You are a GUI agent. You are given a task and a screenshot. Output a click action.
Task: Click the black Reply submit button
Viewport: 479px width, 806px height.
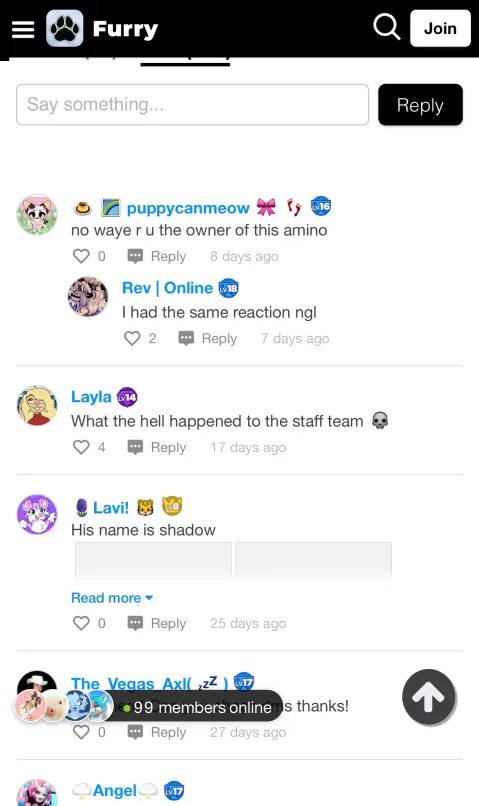[420, 105]
